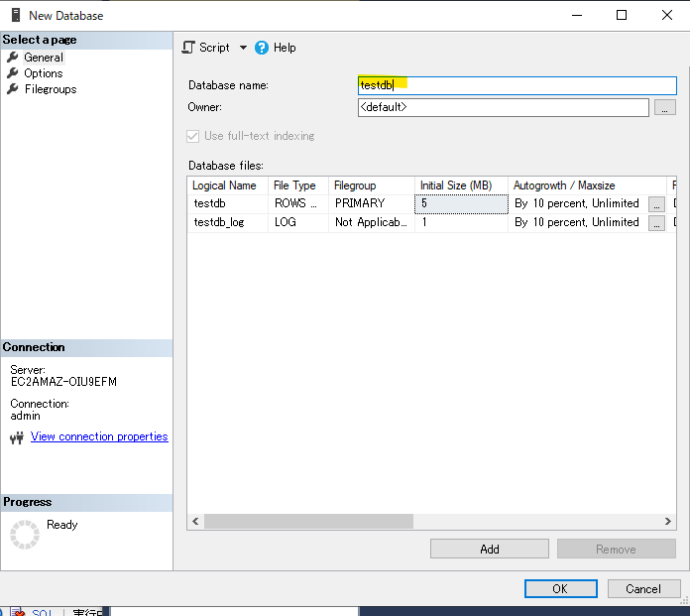Click the admin connection text
The height and width of the screenshot is (616, 690).
(x=25, y=416)
